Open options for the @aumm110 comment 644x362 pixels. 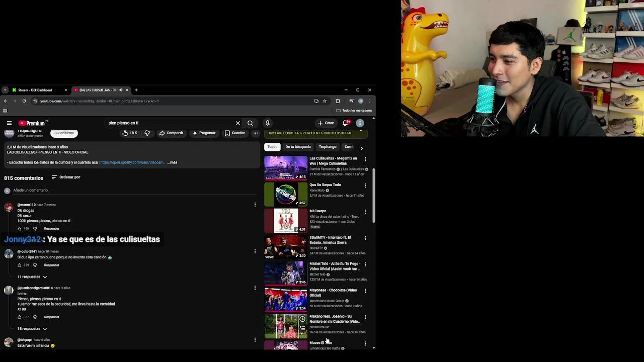tap(255, 205)
